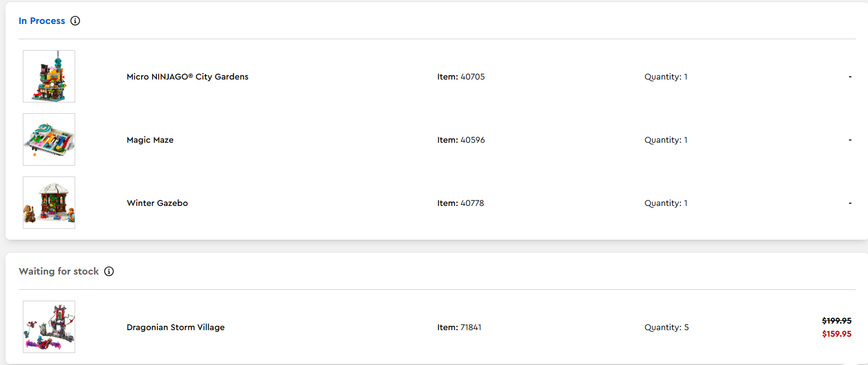
Task: Open the Dragonian Storm Village product name
Action: tap(175, 327)
